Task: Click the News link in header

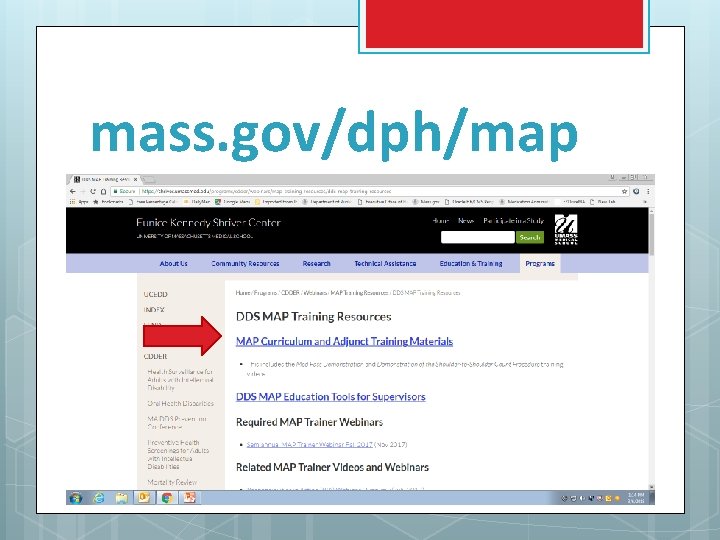Action: coord(466,221)
